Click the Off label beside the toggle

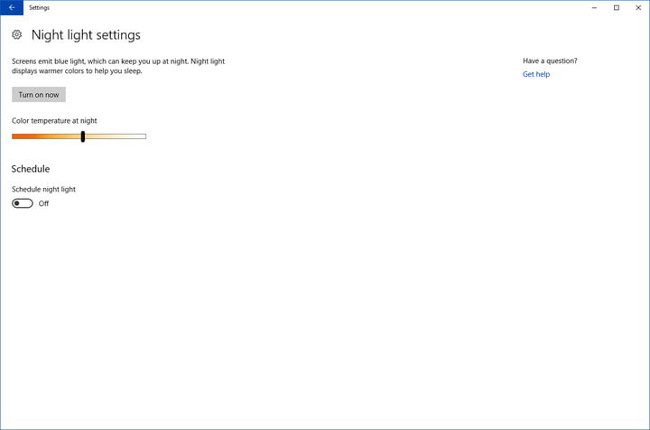point(44,203)
